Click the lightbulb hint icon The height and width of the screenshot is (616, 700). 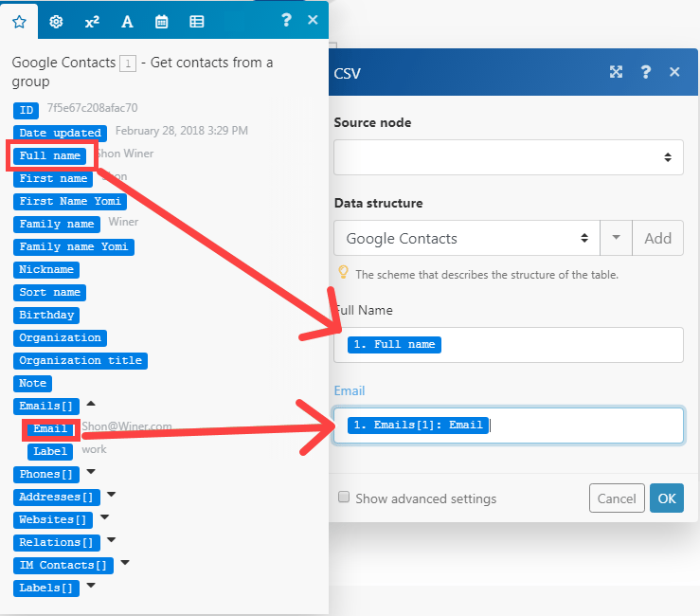coord(343,272)
